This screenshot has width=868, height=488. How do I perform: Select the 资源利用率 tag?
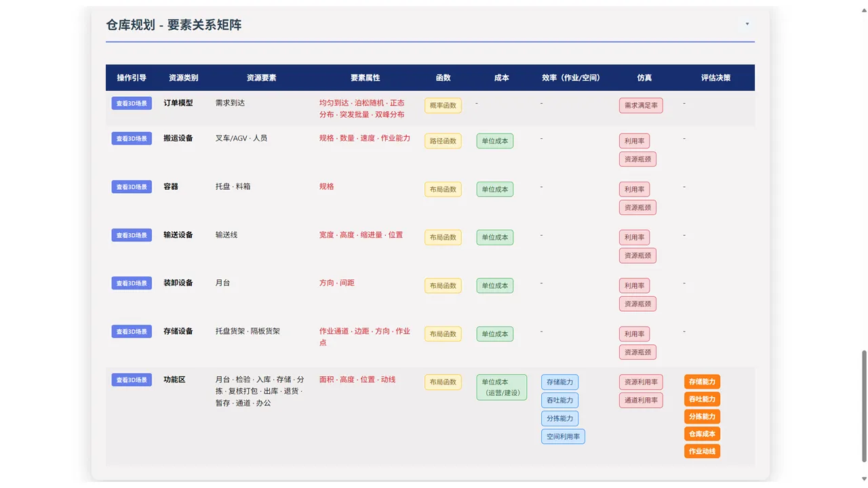pos(641,382)
